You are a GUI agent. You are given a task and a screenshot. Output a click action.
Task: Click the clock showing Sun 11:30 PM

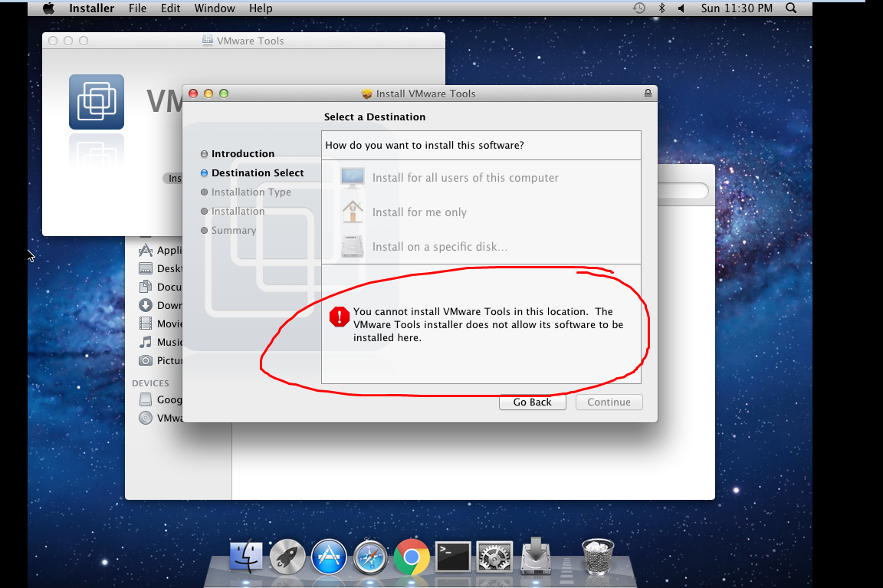[x=737, y=8]
